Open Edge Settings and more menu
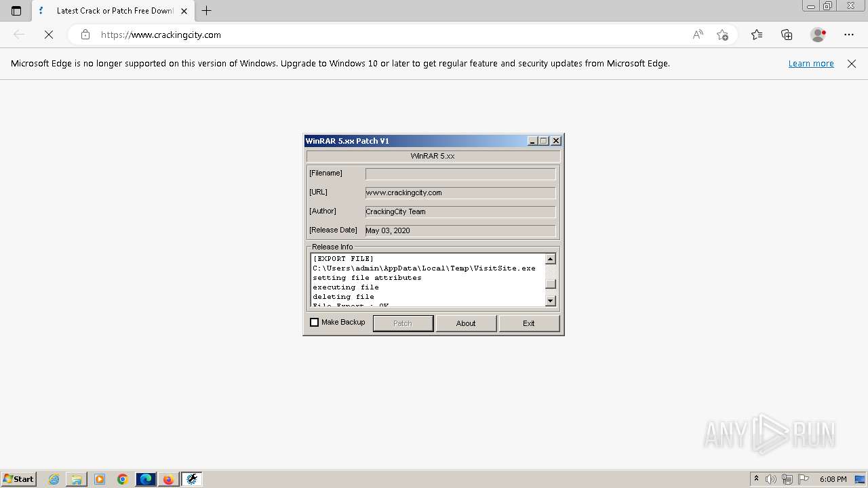Image resolution: width=868 pixels, height=488 pixels. pyautogui.click(x=849, y=35)
